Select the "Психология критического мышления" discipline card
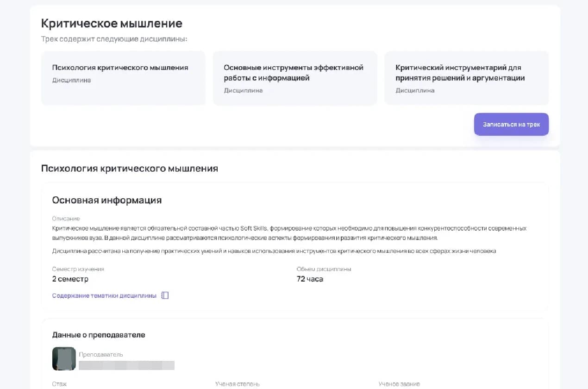 tap(123, 78)
